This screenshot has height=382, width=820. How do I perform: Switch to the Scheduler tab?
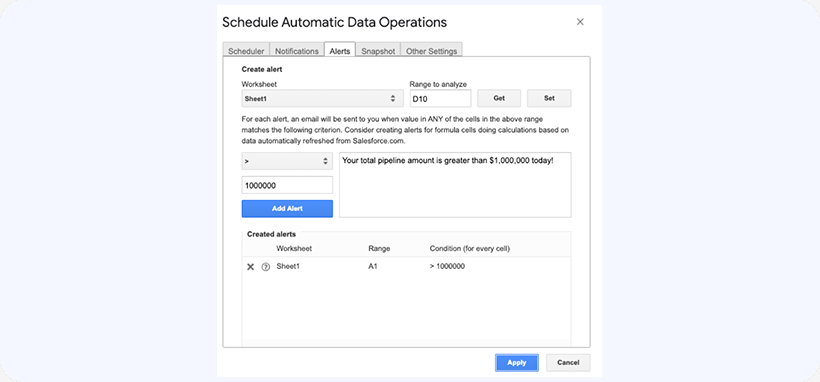(x=246, y=51)
